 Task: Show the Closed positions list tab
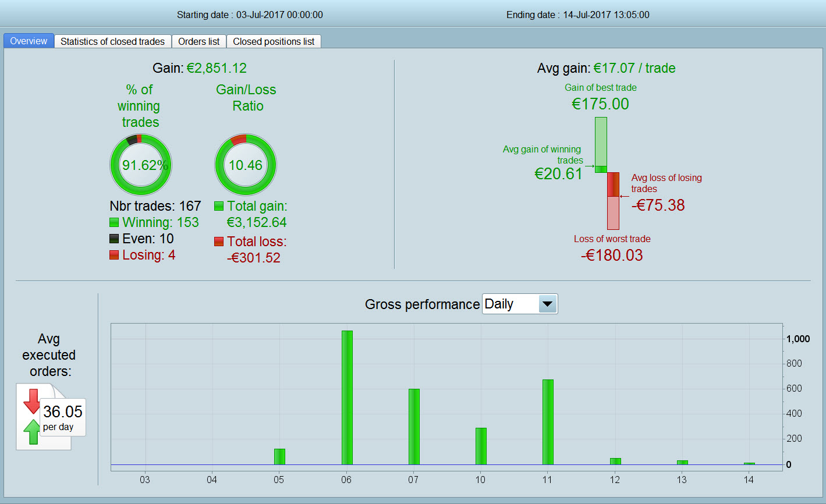coord(274,41)
